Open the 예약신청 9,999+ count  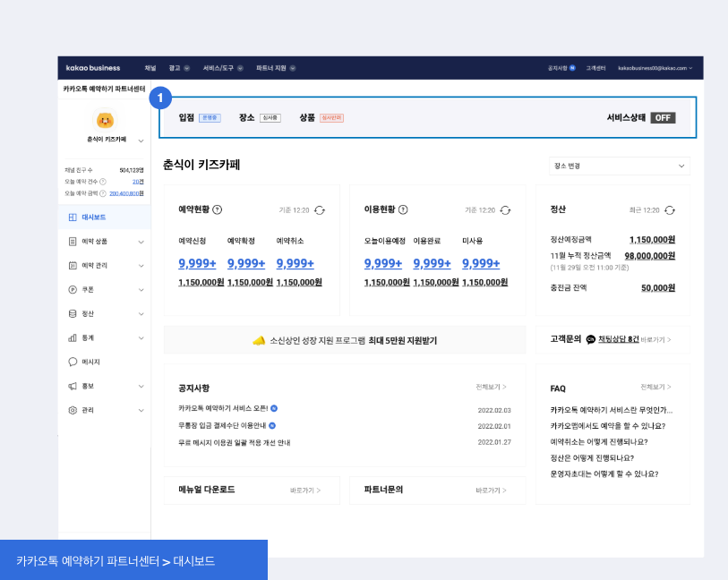(x=197, y=263)
